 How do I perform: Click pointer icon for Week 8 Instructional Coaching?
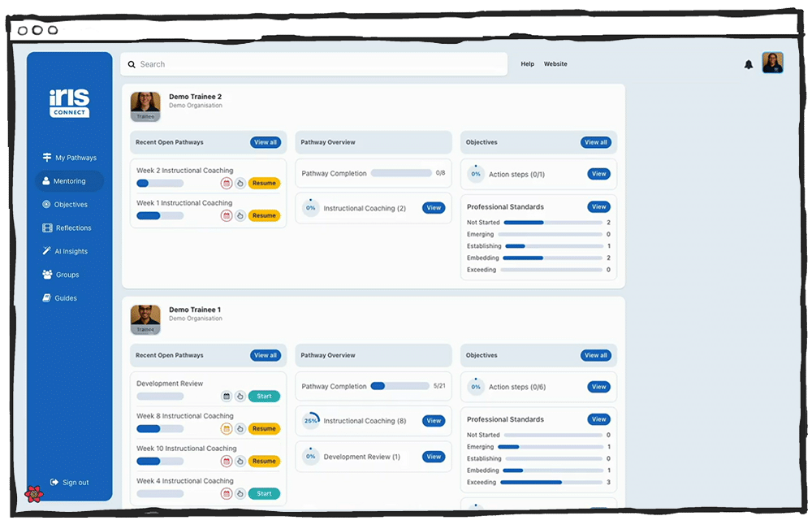click(x=240, y=428)
